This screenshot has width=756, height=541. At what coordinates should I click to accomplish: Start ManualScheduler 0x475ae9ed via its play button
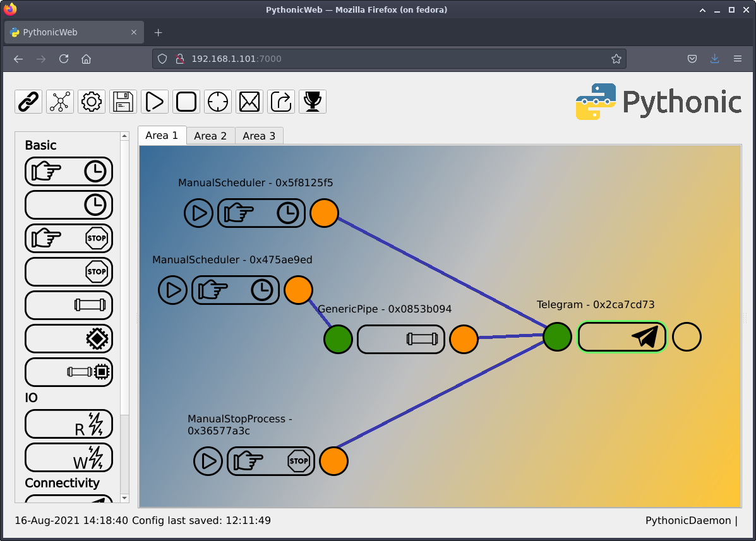[172, 290]
